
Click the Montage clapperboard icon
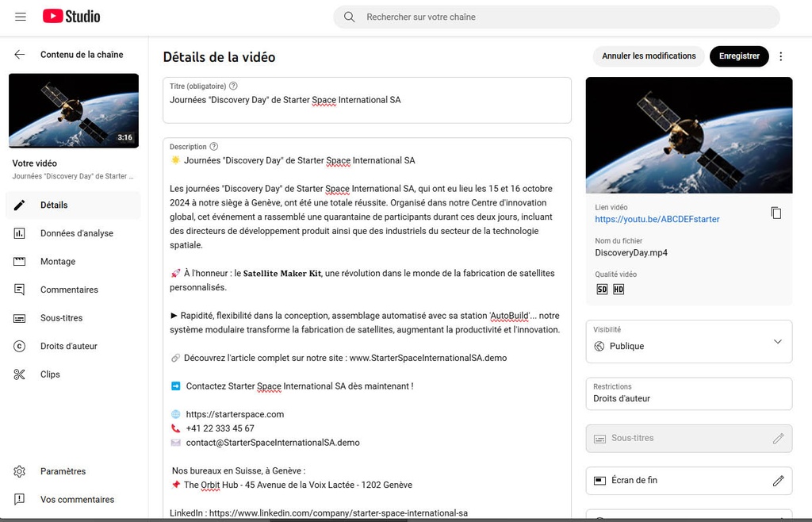[19, 262]
